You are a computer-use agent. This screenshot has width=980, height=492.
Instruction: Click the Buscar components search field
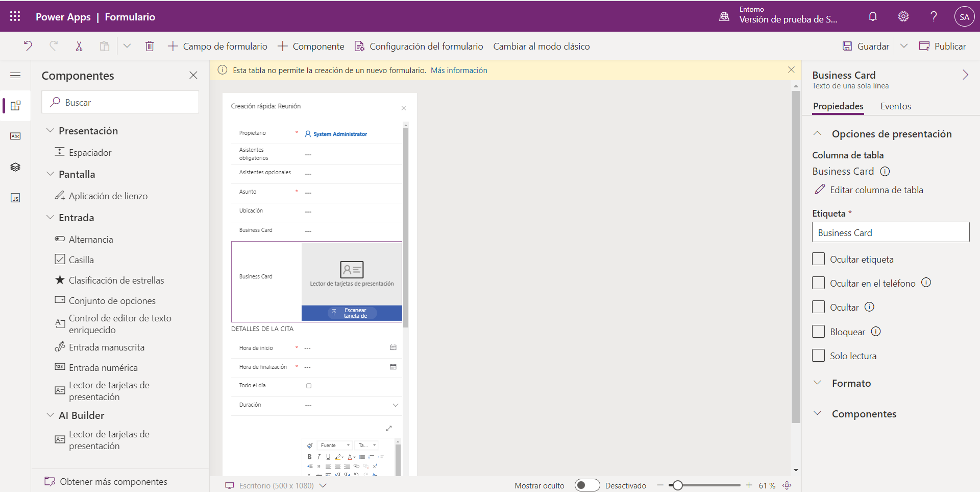click(120, 102)
